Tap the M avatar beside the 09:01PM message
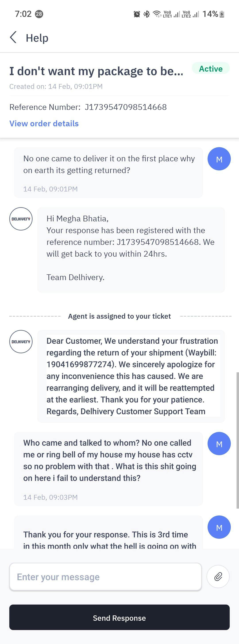This screenshot has height=644, width=239. coord(219,159)
